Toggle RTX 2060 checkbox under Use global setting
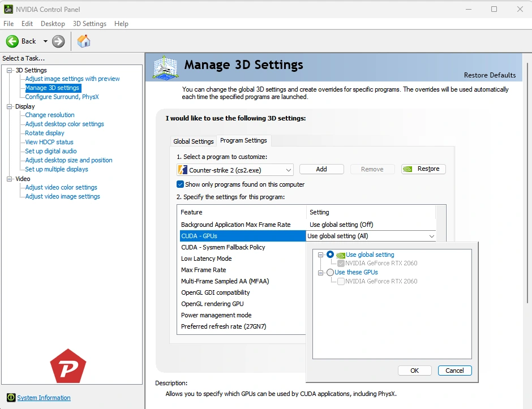The image size is (532, 409). 341,263
